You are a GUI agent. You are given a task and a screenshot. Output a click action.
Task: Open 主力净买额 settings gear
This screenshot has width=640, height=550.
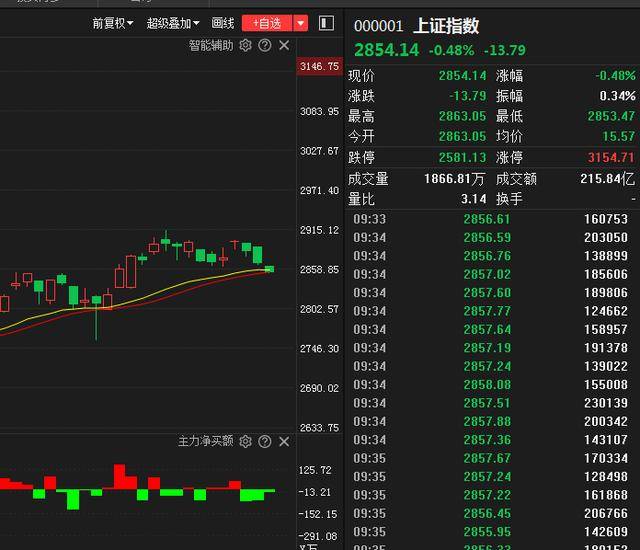coord(245,441)
